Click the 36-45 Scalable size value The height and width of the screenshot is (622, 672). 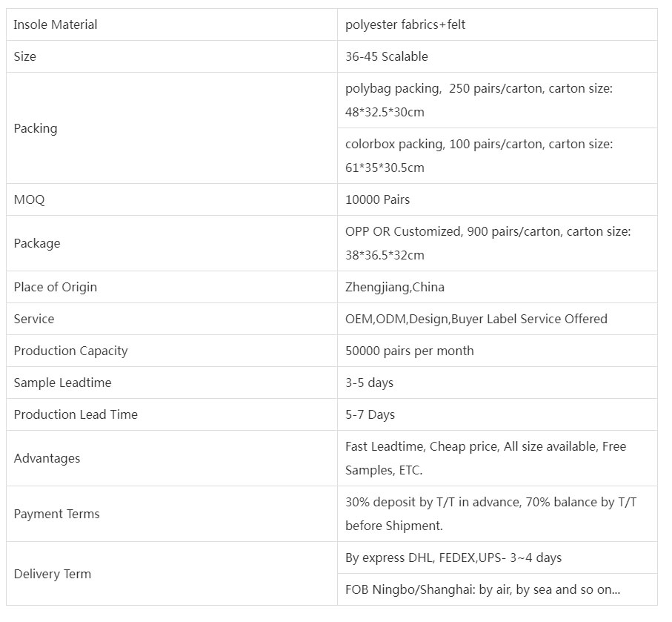386,56
